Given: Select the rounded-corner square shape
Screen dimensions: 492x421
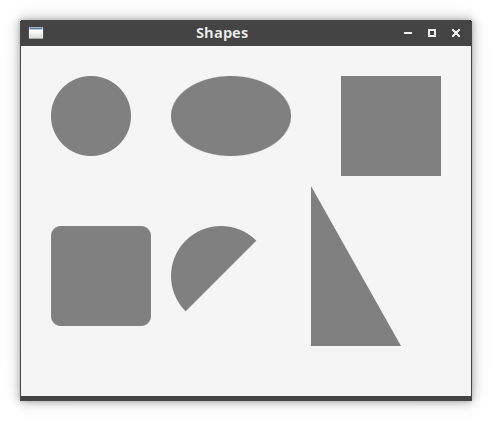Looking at the screenshot, I should tap(101, 276).
